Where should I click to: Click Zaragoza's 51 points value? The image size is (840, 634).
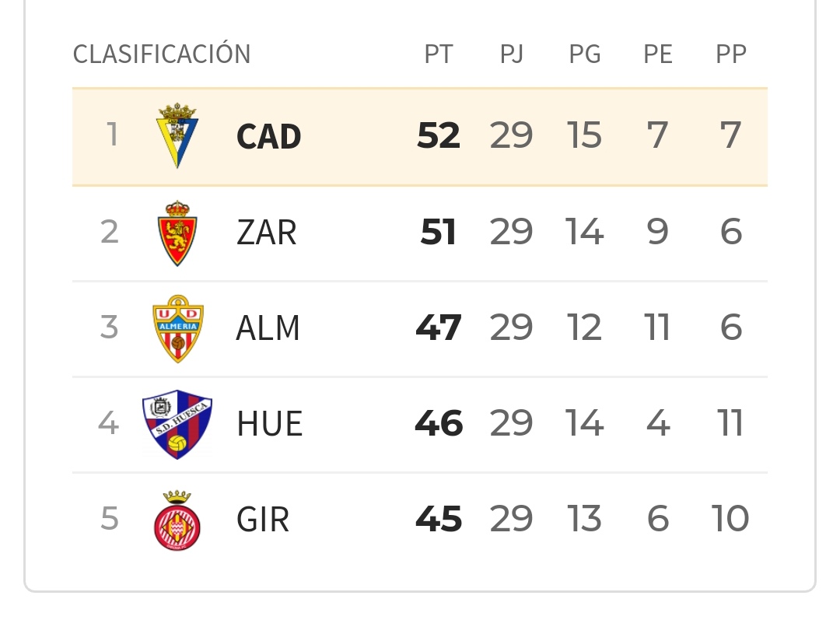tap(439, 233)
